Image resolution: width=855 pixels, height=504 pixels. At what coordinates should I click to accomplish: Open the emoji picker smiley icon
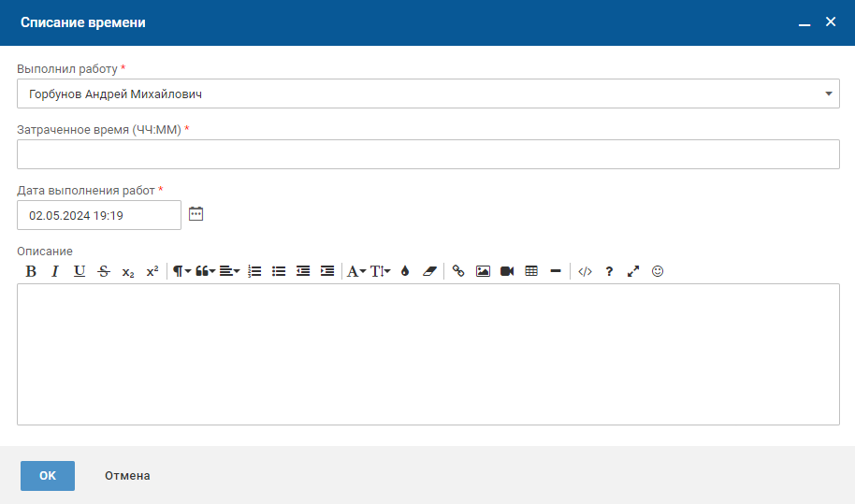[x=658, y=271]
